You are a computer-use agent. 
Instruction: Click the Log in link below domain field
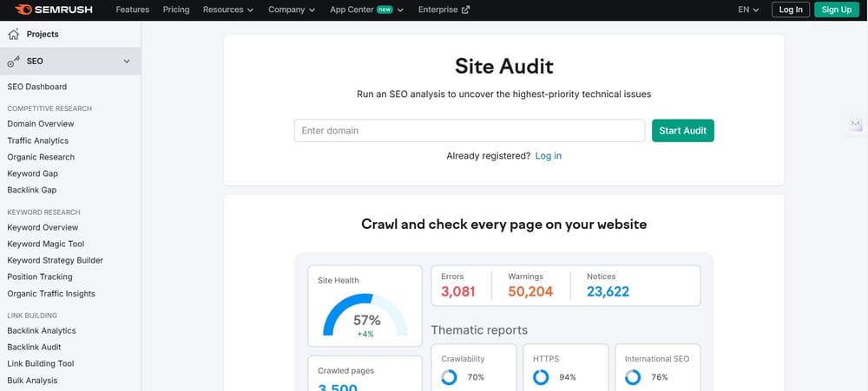click(x=548, y=156)
